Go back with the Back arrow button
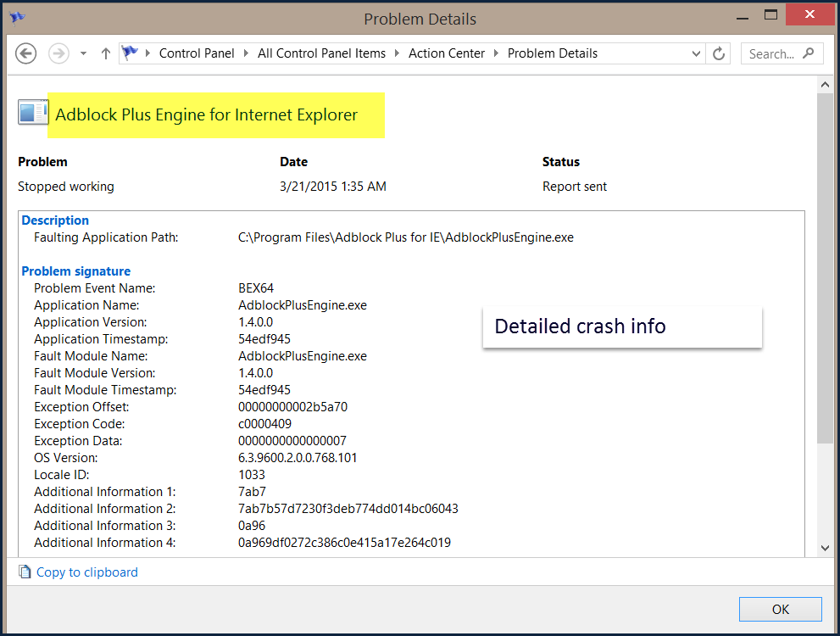The width and height of the screenshot is (840, 636). coord(25,53)
